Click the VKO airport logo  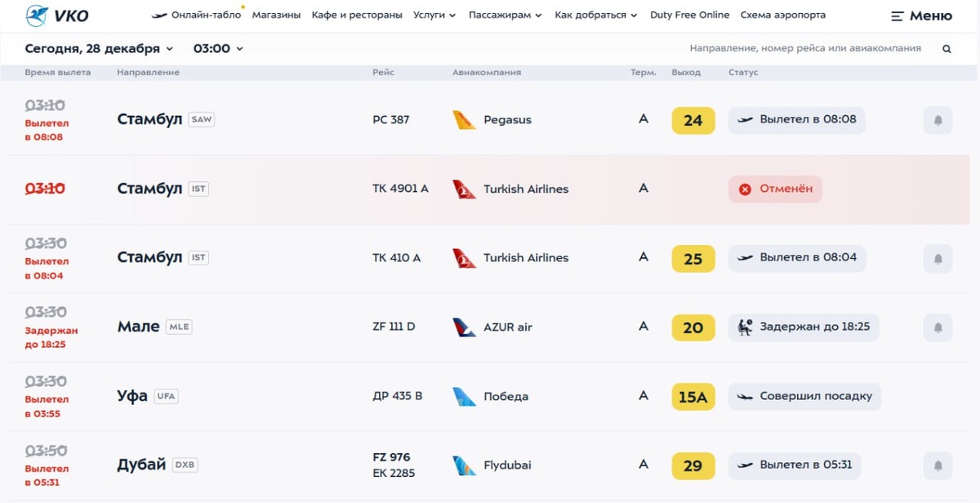click(57, 16)
